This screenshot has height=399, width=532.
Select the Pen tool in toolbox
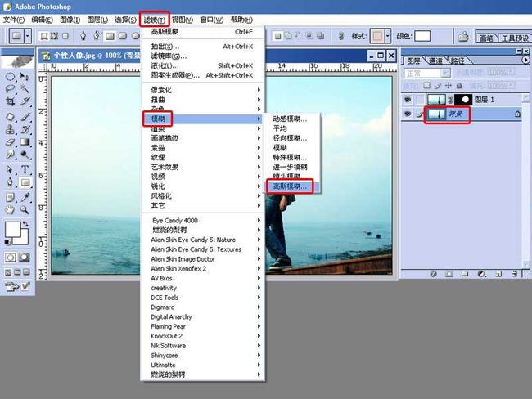click(10, 182)
